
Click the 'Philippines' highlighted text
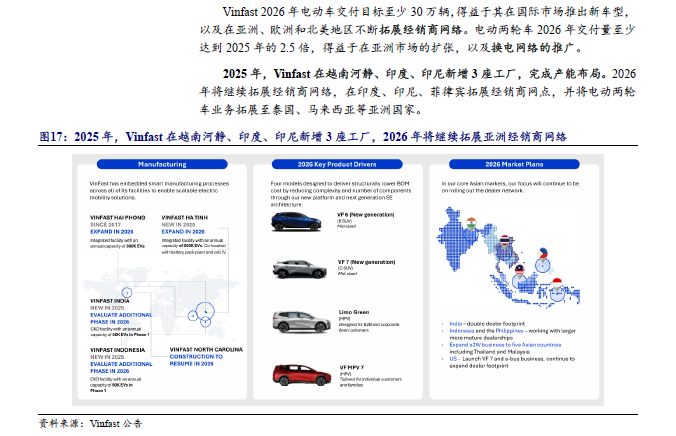click(x=510, y=331)
